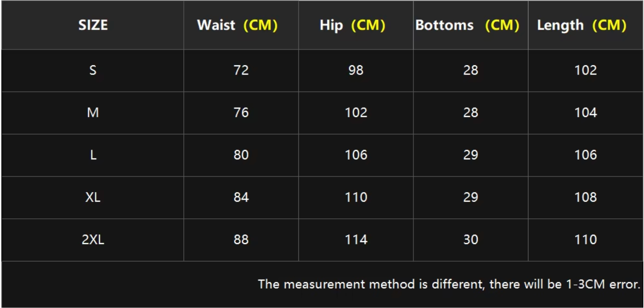Click waist value 80 in L row
The image size is (644, 308).
241,155
